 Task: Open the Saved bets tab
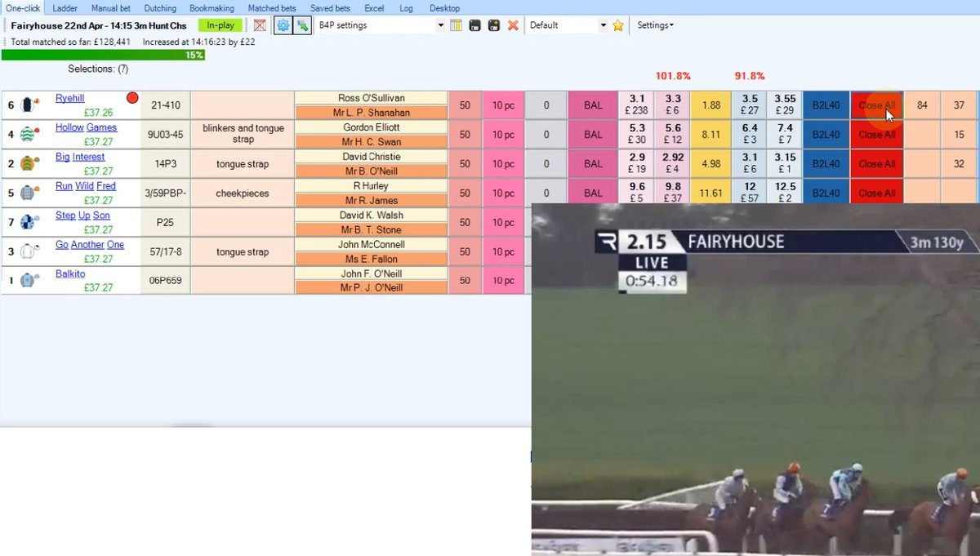[x=330, y=7]
